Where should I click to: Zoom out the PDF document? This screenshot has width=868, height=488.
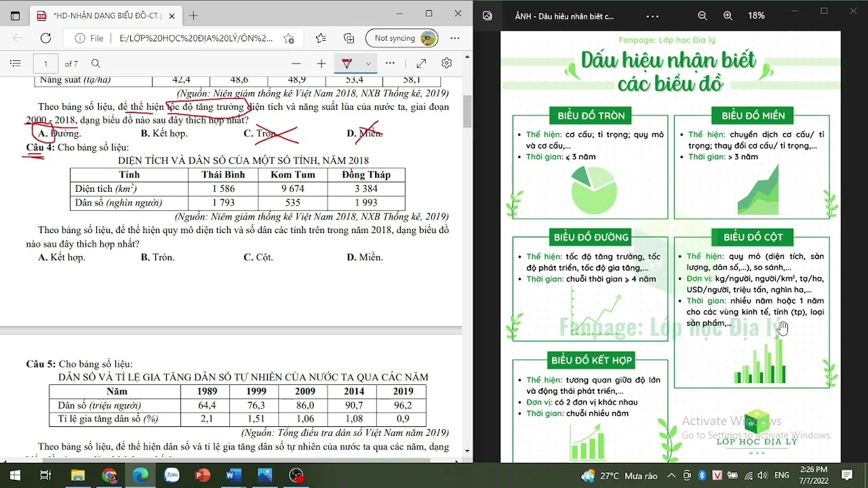(x=296, y=64)
